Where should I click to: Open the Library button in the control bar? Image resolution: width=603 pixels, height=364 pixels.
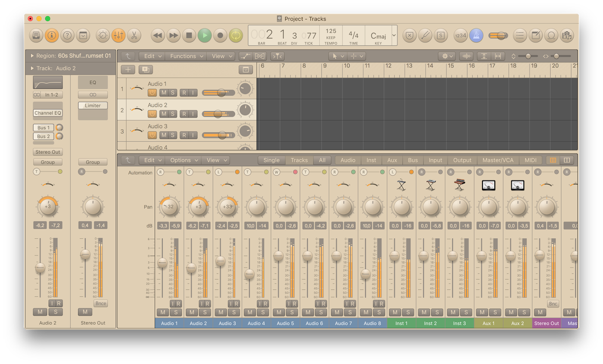(36, 35)
